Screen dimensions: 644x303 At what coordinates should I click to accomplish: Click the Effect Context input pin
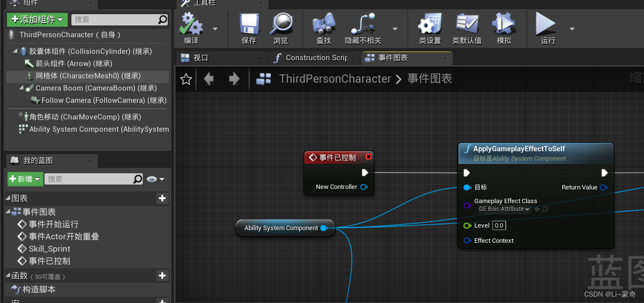(x=466, y=240)
